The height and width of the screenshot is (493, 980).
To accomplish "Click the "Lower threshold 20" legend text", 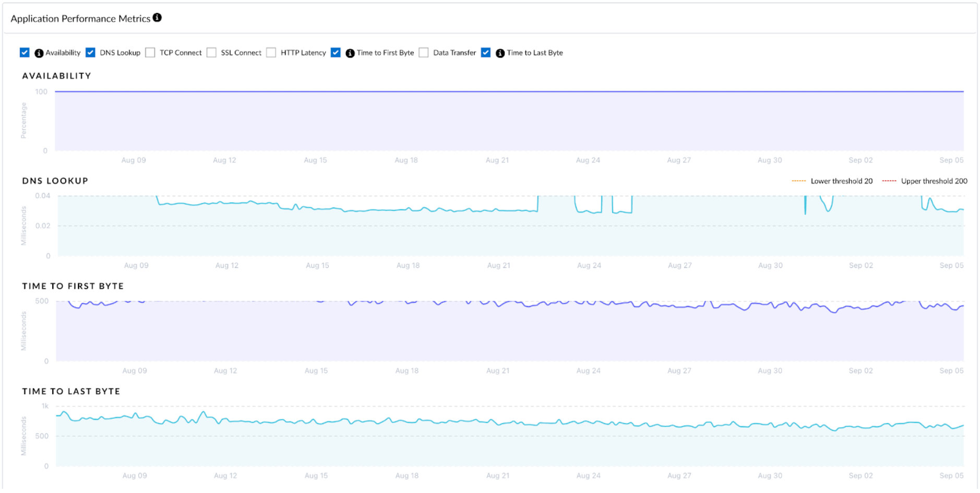I will [x=841, y=181].
